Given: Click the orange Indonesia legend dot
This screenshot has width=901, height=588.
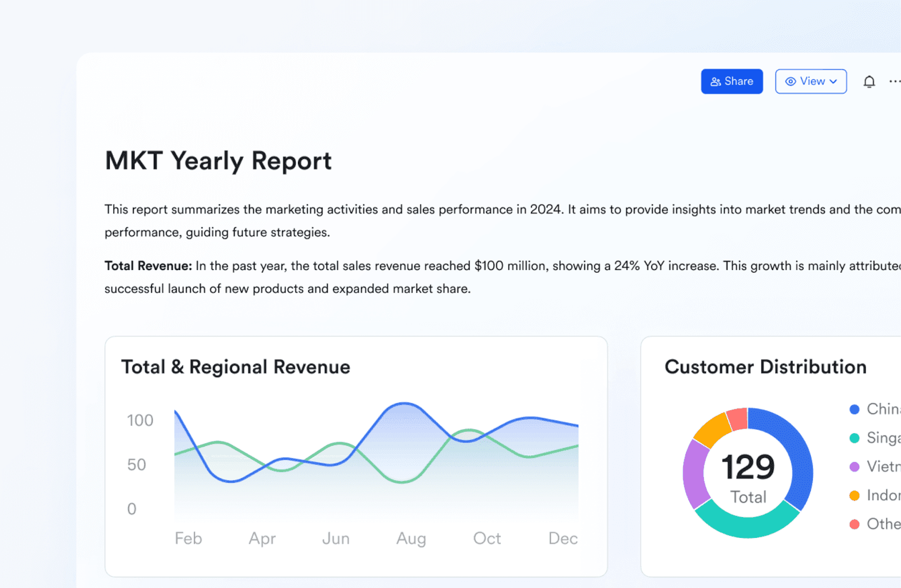Looking at the screenshot, I should point(854,496).
